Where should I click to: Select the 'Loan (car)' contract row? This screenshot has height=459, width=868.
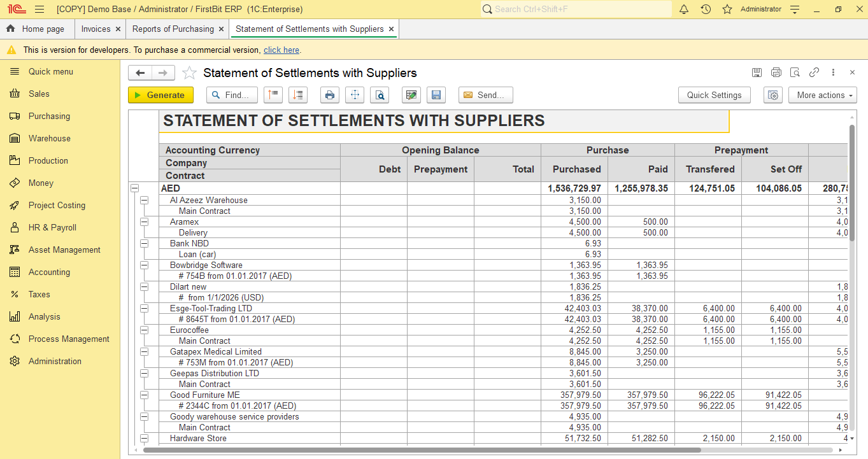click(197, 254)
